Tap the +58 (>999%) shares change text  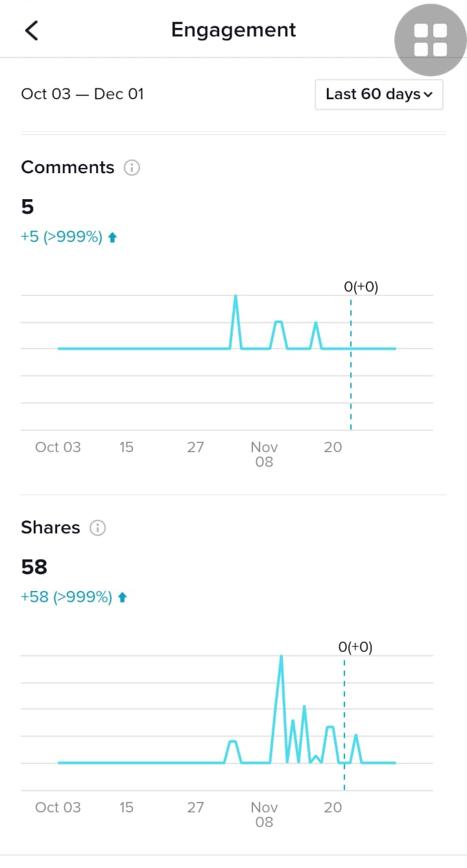coord(67,597)
